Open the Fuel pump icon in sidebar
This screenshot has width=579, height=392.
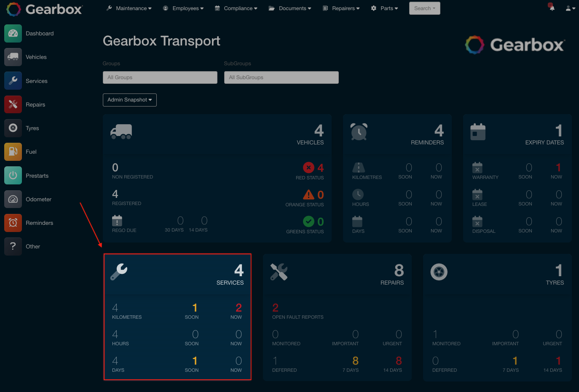click(x=13, y=152)
